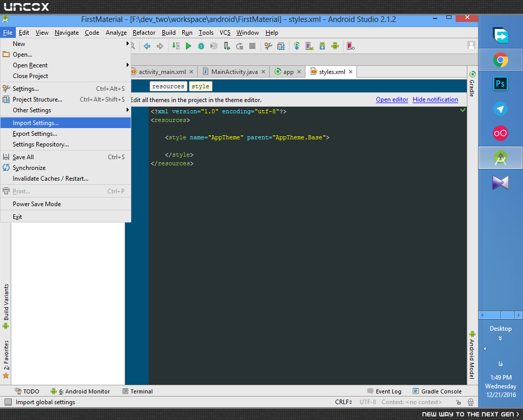Expand the Other Settings submenu
This screenshot has width=523, height=420.
tap(66, 110)
